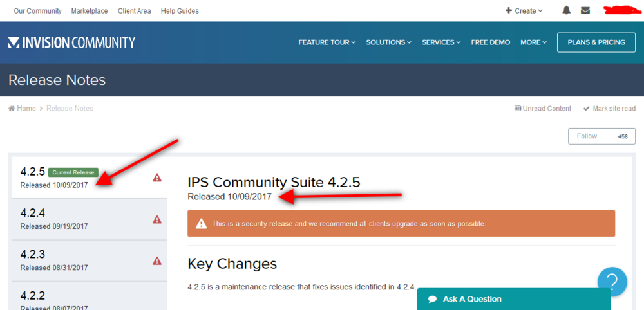Image resolution: width=644 pixels, height=310 pixels.
Task: Select the 4.2.3 release in the list
Action: click(x=90, y=260)
